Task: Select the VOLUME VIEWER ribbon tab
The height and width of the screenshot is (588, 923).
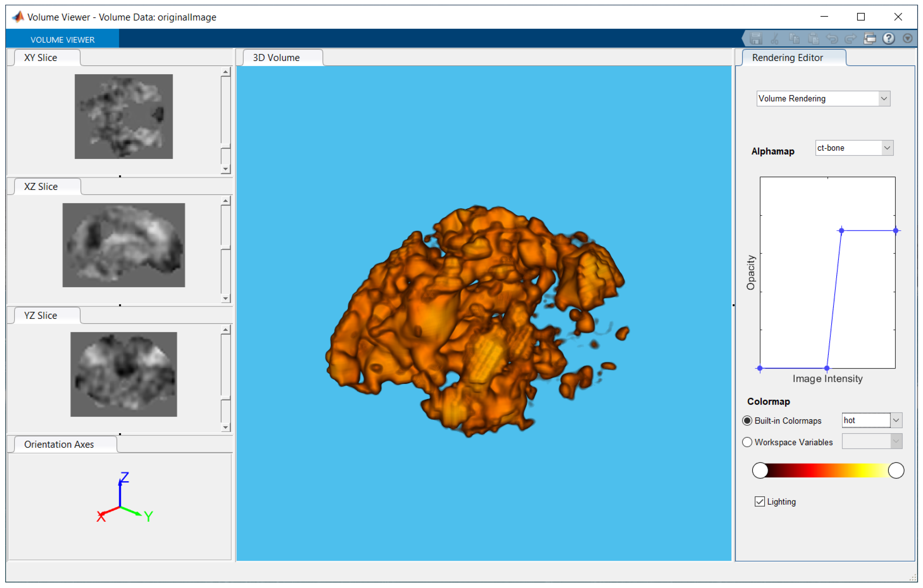Action: 62,39
